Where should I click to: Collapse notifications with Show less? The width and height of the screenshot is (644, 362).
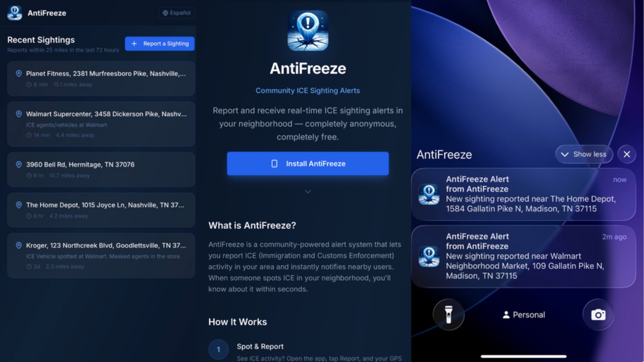click(584, 154)
